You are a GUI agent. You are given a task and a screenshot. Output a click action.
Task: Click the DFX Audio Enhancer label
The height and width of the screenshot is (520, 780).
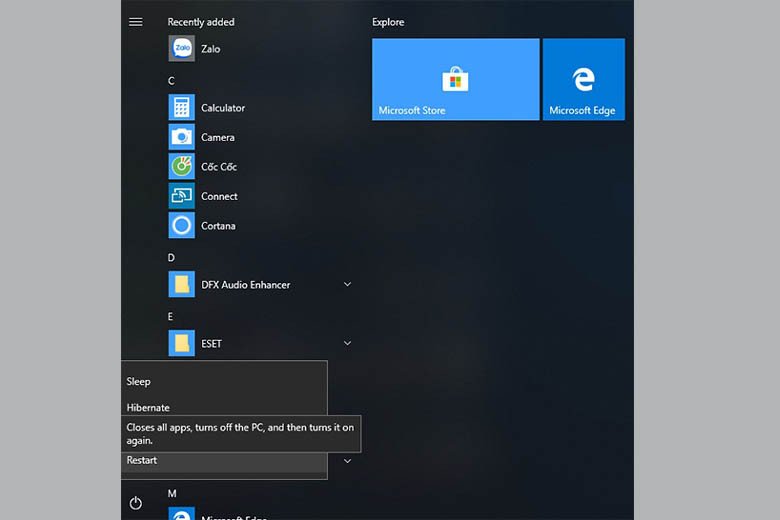pyautogui.click(x=246, y=285)
